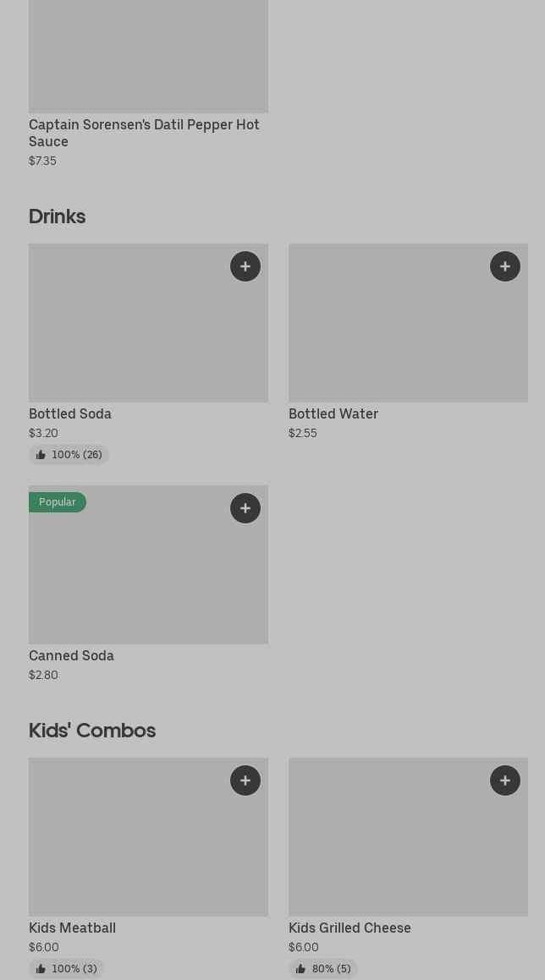Click the Kids Grilled Cheese item name
The height and width of the screenshot is (980, 545).
[x=350, y=928]
